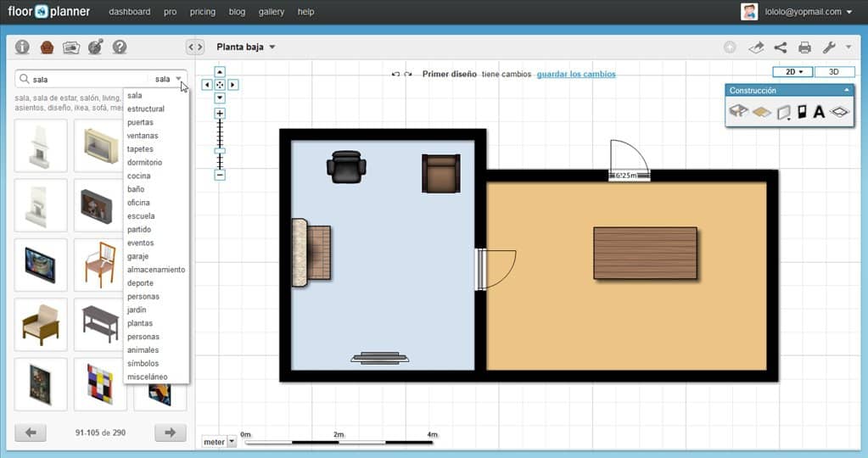Open the 2D view mode dropdown

[x=792, y=72]
